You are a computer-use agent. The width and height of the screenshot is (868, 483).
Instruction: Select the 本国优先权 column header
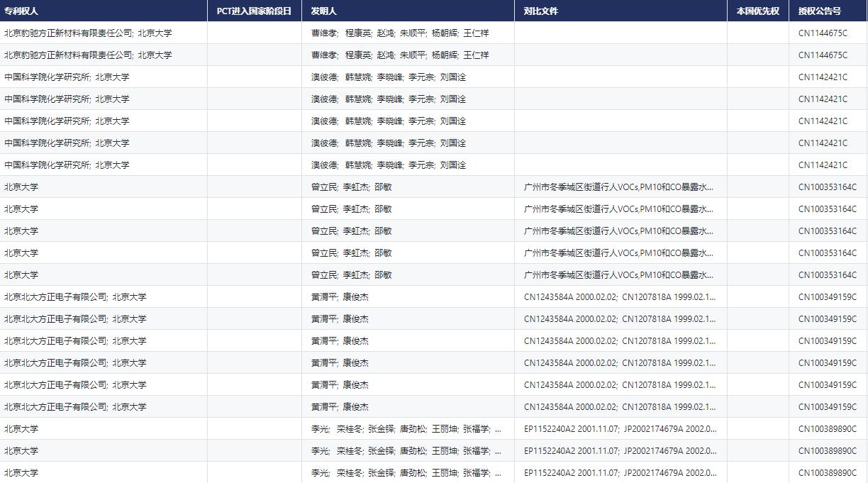click(x=757, y=11)
